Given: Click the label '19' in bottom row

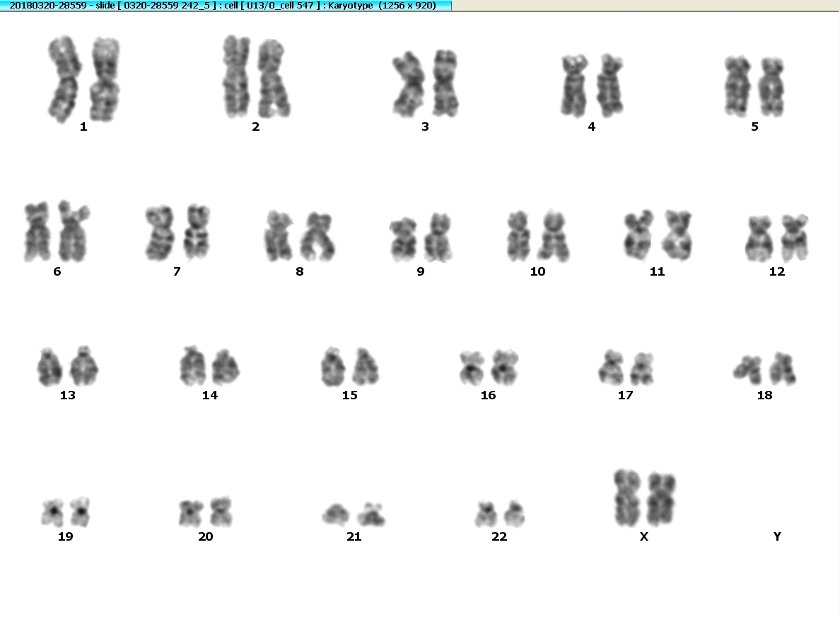Looking at the screenshot, I should 65,536.
